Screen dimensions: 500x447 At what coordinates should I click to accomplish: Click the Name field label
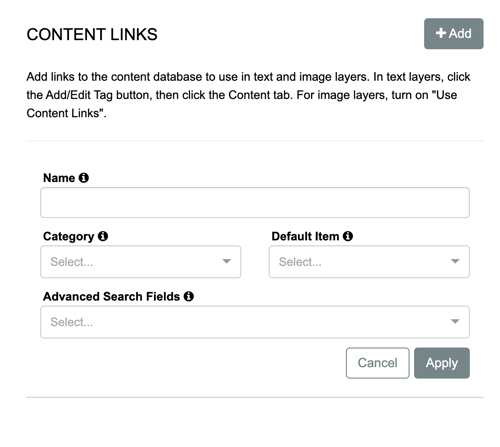pyautogui.click(x=59, y=178)
